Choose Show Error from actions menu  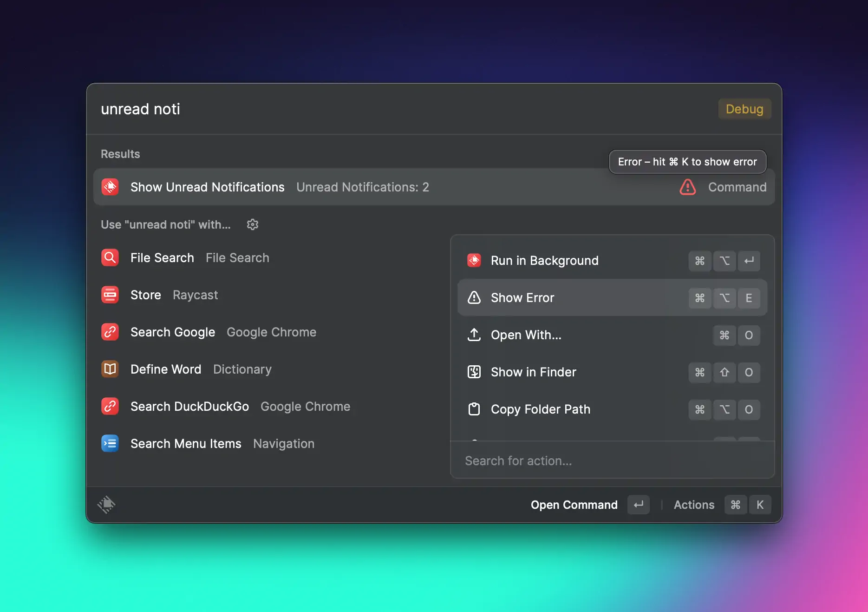522,298
